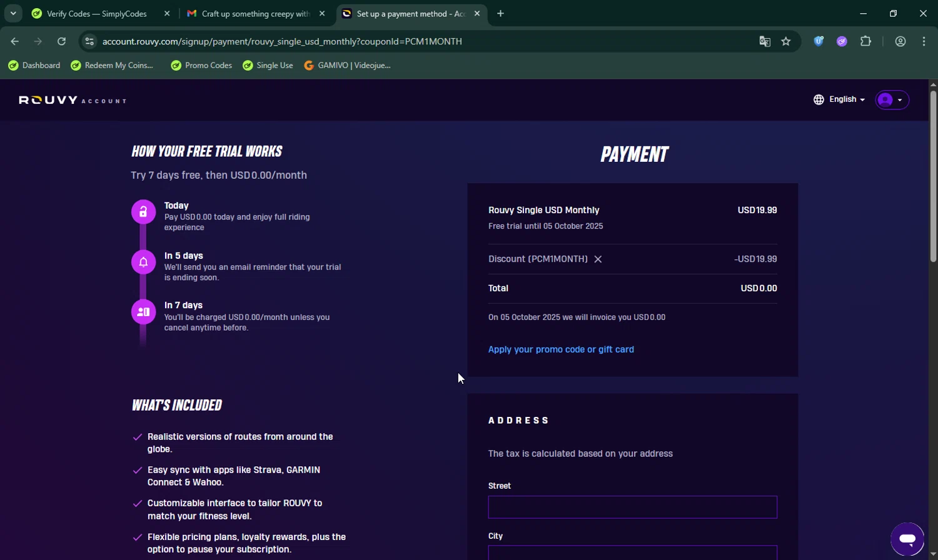Apply your promo code or gift card

pos(561,349)
